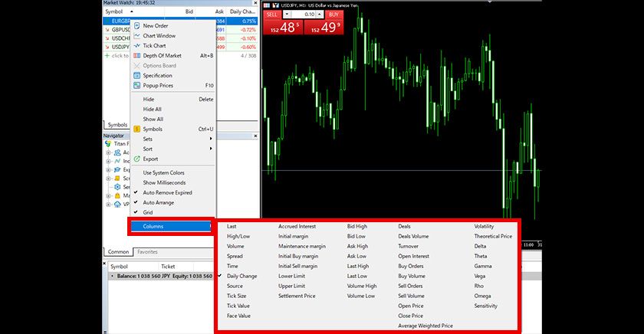Open Depth Of Market entry
Image resolution: width=644 pixels, height=334 pixels.
point(162,56)
